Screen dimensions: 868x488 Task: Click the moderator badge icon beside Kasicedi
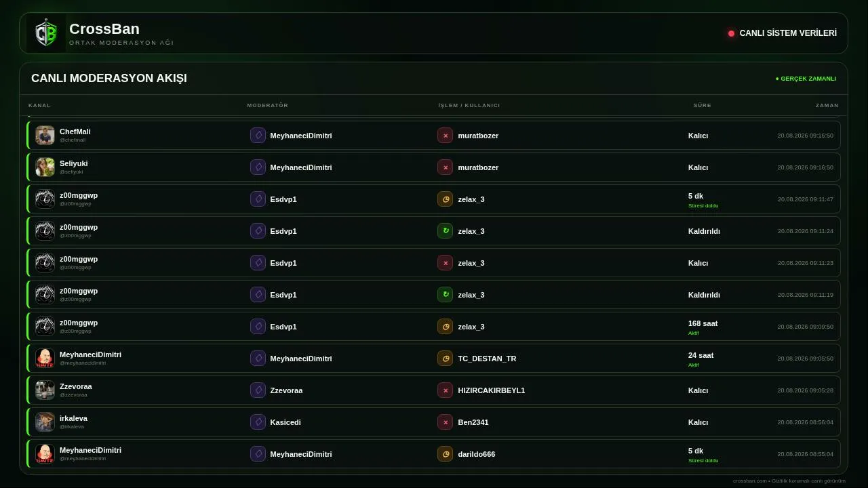pos(258,422)
